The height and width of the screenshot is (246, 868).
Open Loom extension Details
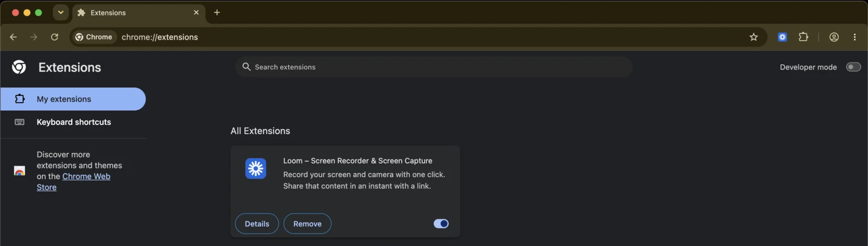(257, 224)
